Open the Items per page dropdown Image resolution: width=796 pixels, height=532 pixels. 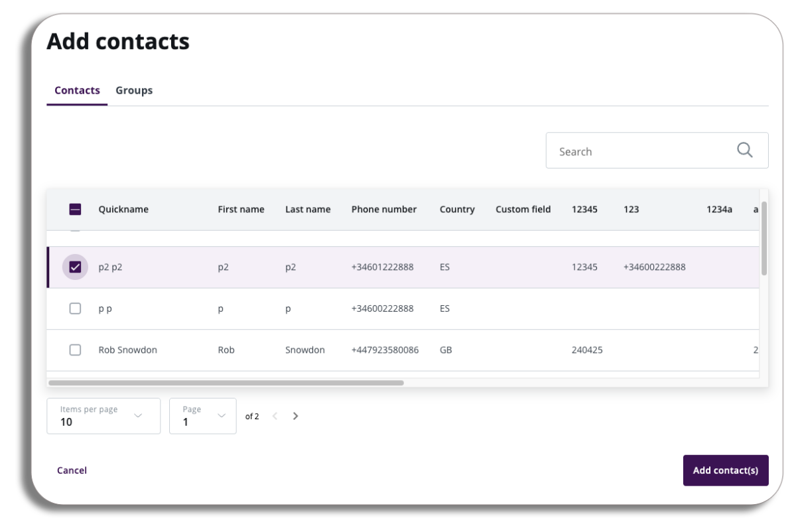(x=103, y=416)
